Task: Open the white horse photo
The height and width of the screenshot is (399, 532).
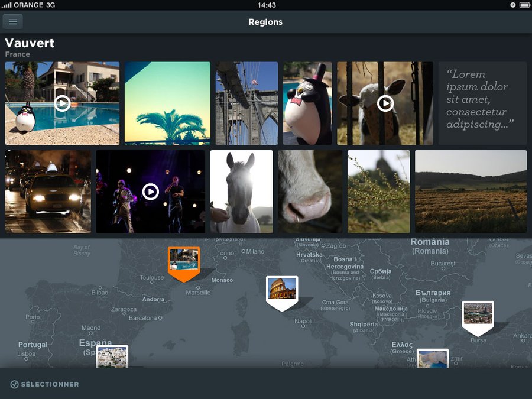Action: click(241, 192)
